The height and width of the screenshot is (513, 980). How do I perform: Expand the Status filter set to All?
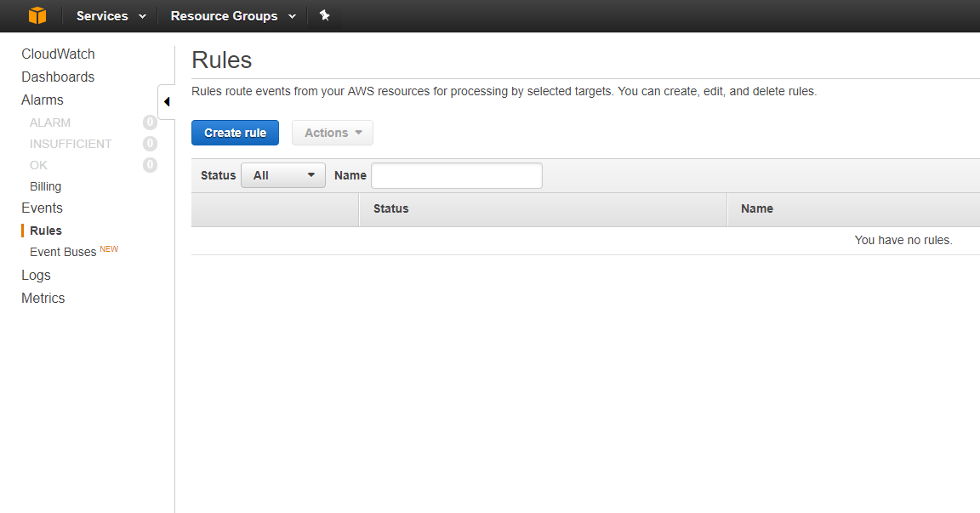pos(283,175)
